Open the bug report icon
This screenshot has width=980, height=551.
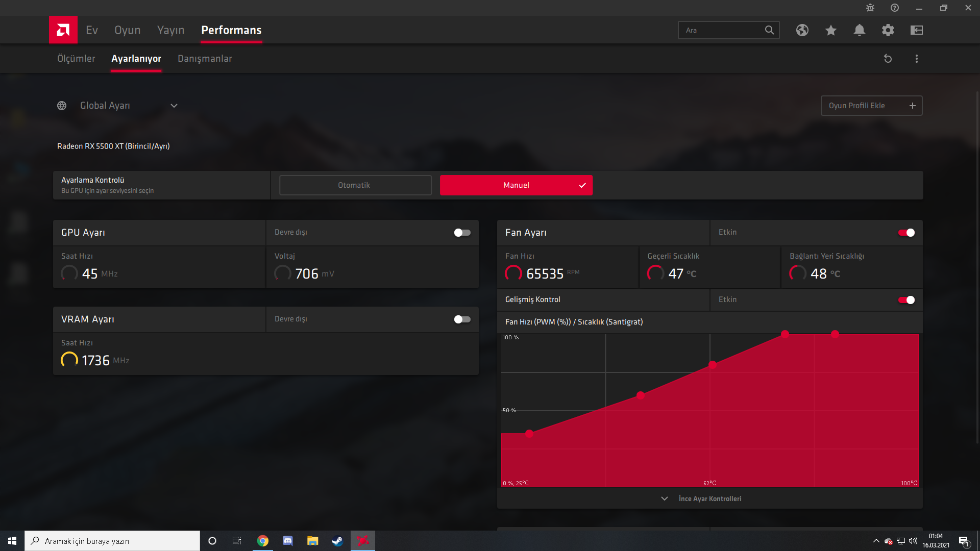(870, 8)
